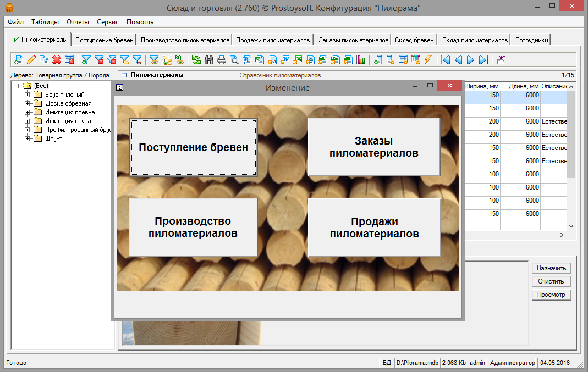Screen dimensions: 588x372
Task: Click the table's vertical scrollbar down arrow
Action: click(571, 226)
